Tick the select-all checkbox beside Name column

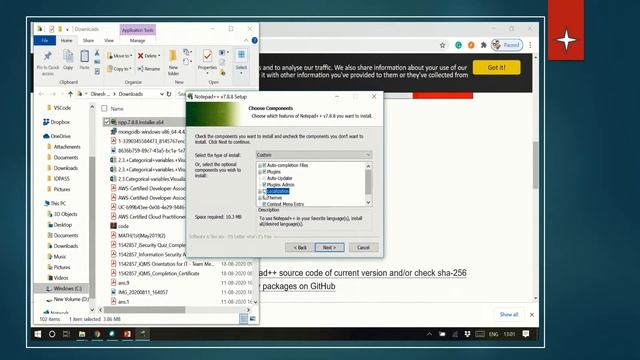pyautogui.click(x=104, y=109)
